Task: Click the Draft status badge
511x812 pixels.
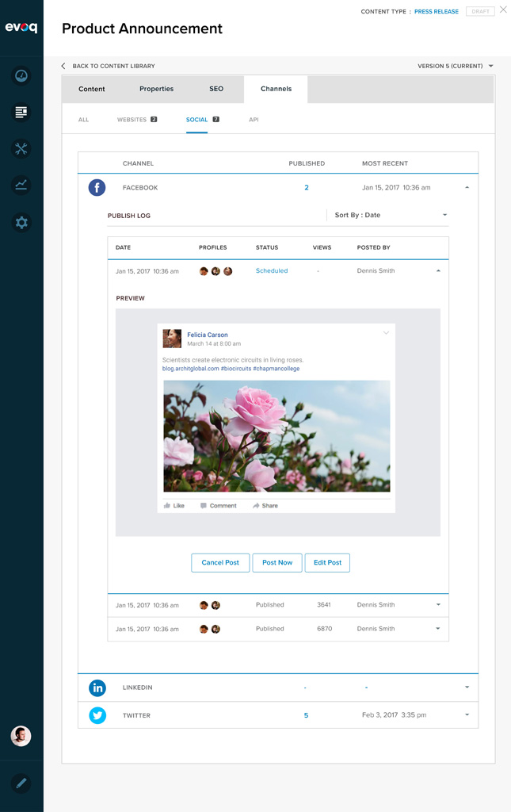Action: 480,11
